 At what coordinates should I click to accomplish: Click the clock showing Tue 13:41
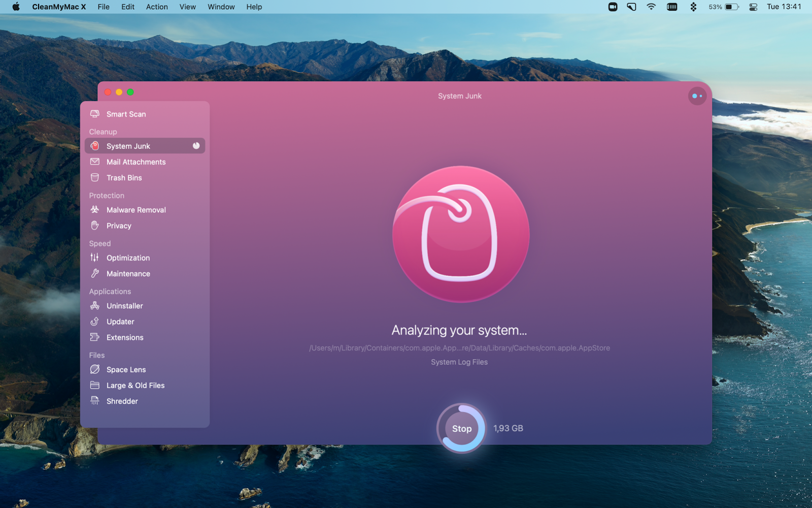tap(784, 7)
